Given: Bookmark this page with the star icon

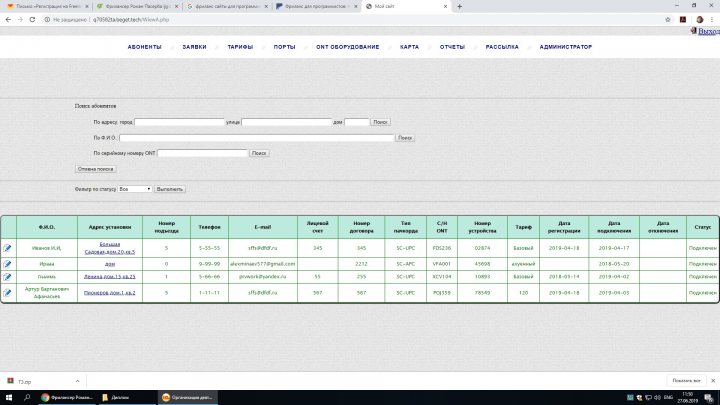Looking at the screenshot, I should point(668,20).
